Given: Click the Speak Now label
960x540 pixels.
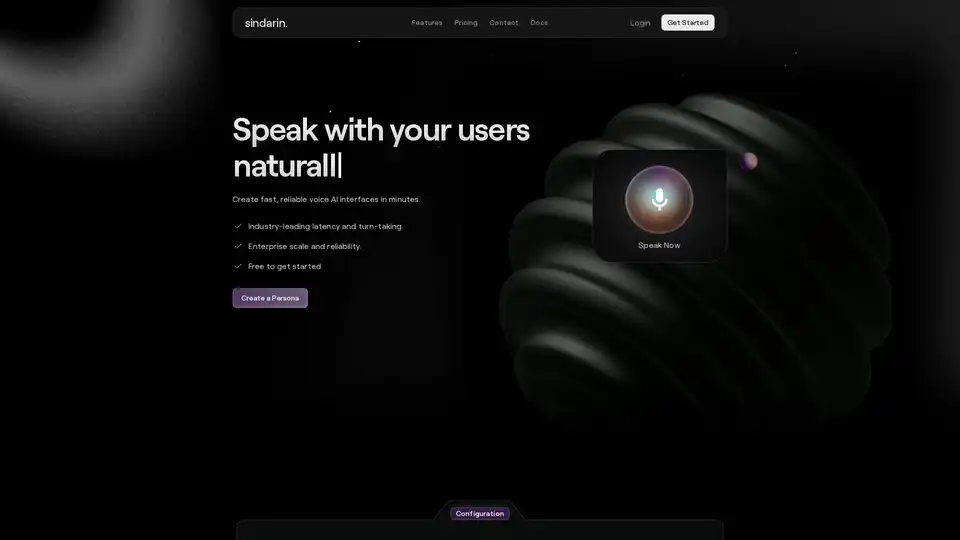Looking at the screenshot, I should coord(659,245).
